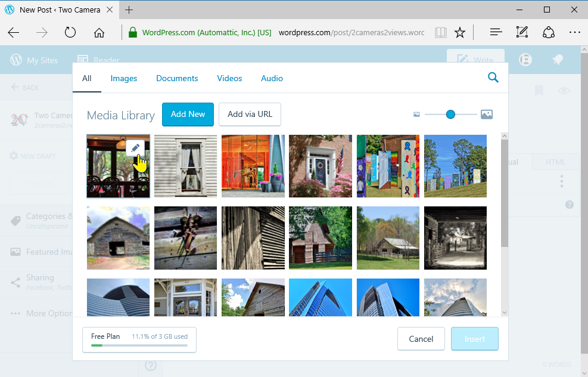This screenshot has width=588, height=377.
Task: Switch to the Documents tab
Action: (177, 78)
